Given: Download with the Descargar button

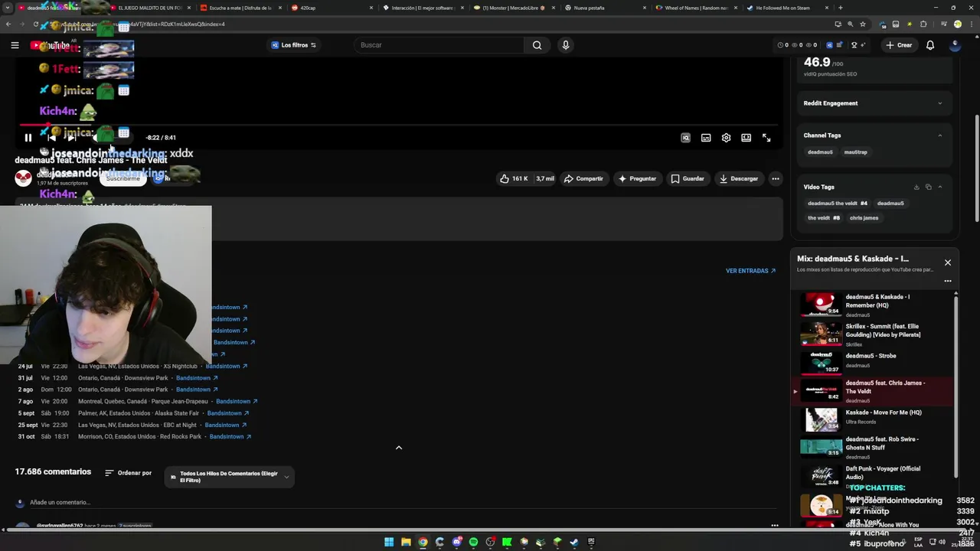Looking at the screenshot, I should (x=739, y=178).
